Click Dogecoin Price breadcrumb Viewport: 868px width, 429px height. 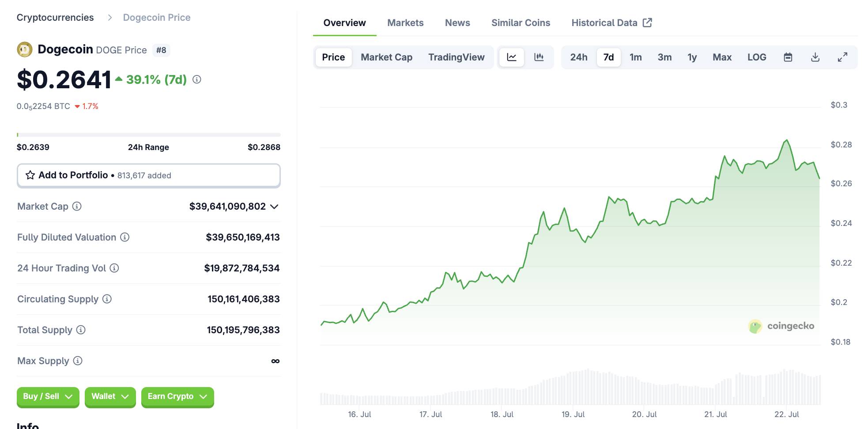click(x=157, y=18)
